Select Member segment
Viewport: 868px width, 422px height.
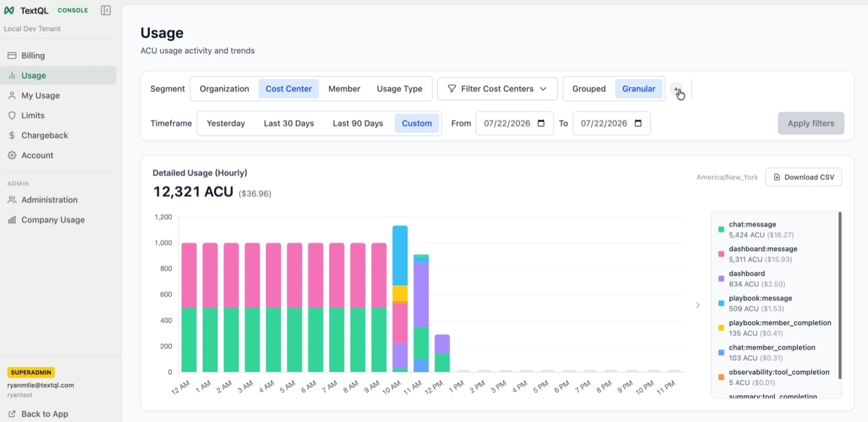pos(344,89)
